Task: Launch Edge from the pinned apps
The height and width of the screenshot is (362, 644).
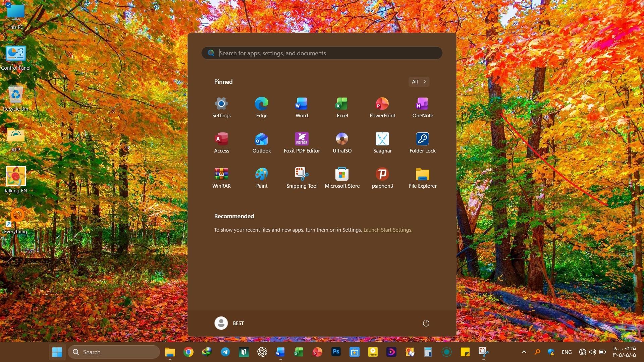Action: (262, 108)
